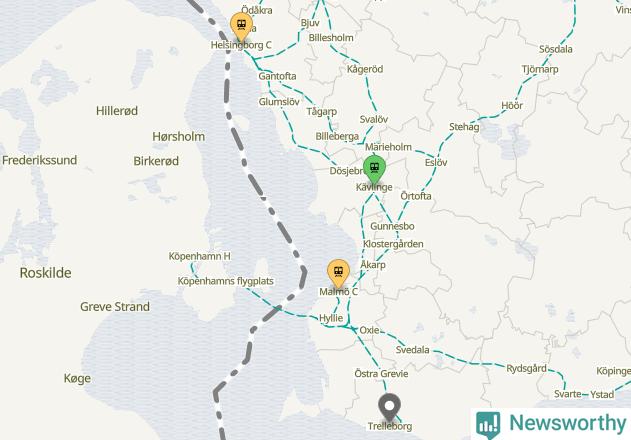This screenshot has height=440, width=631.
Task: Select the Eslöv station label
Action: click(436, 162)
